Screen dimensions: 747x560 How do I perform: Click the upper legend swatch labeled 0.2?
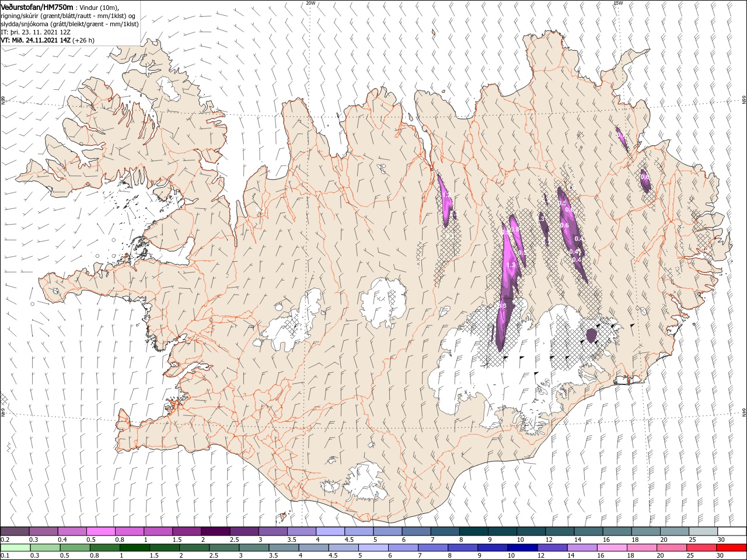coord(15,531)
